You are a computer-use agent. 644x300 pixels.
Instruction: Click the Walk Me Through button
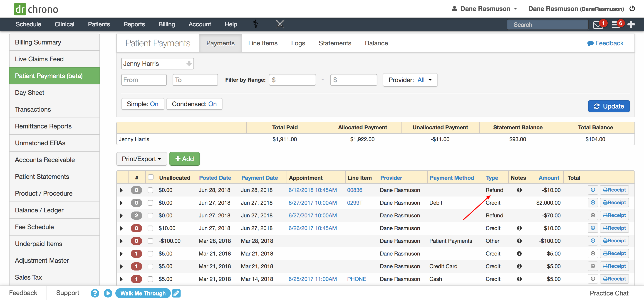[143, 293]
